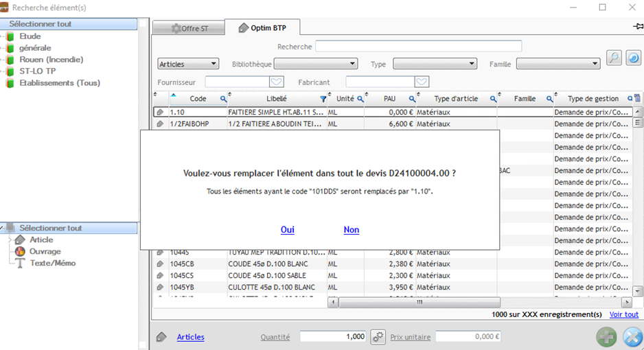Viewport: 644px width, 350px height.
Task: Open the Bibliothèque dropdown
Action: pyautogui.click(x=315, y=64)
